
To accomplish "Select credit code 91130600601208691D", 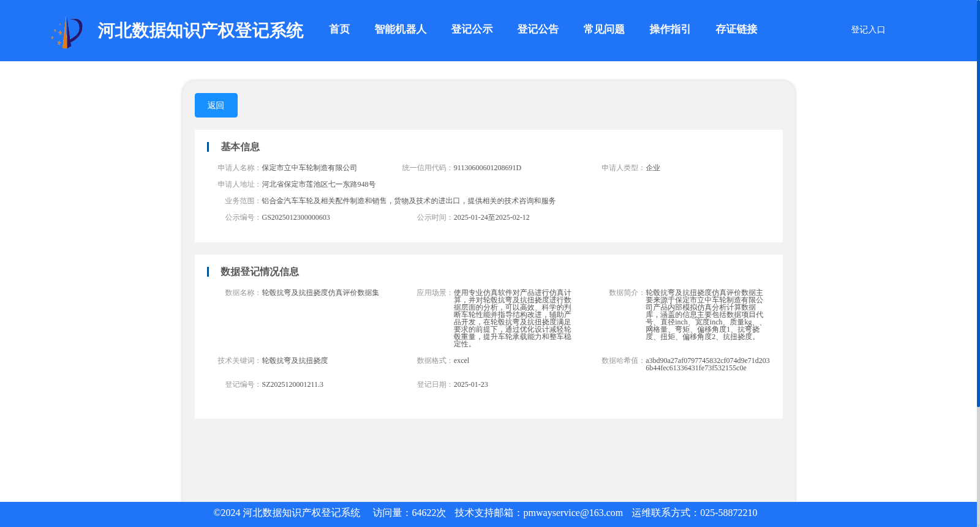I will (488, 168).
